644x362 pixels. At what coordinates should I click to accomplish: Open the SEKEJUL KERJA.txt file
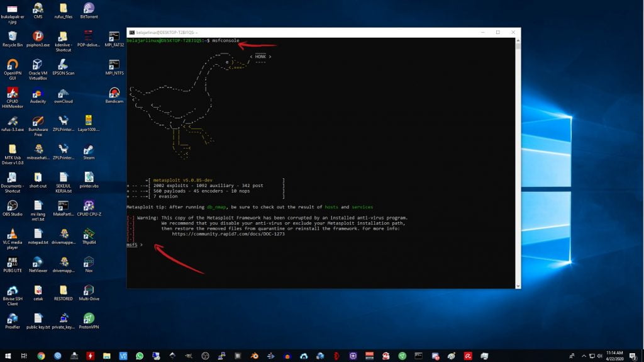click(x=64, y=182)
